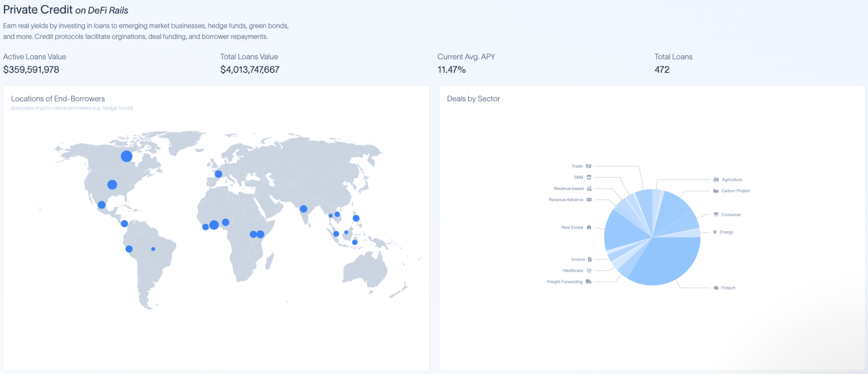
Task: Click the Healthcare stethoscope icon
Action: 589,270
